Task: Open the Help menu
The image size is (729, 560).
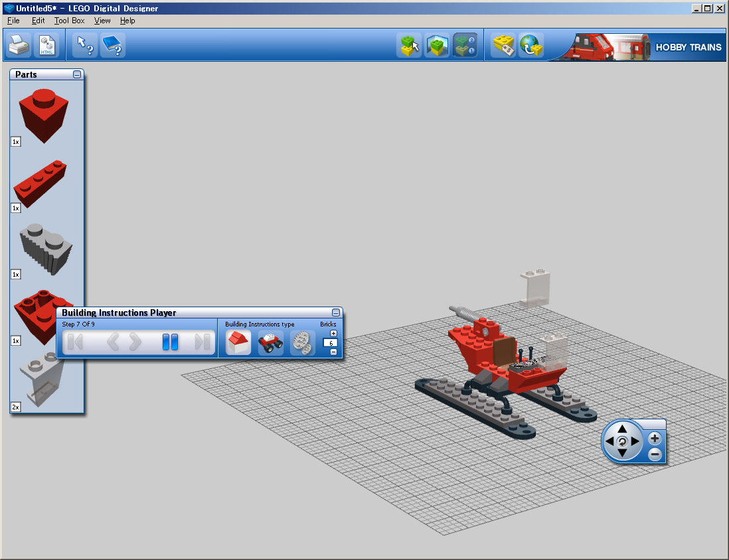Action: (x=127, y=21)
